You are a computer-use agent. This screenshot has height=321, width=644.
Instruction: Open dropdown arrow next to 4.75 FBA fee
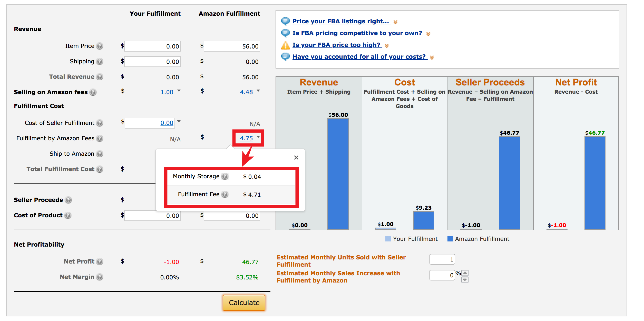(x=258, y=137)
